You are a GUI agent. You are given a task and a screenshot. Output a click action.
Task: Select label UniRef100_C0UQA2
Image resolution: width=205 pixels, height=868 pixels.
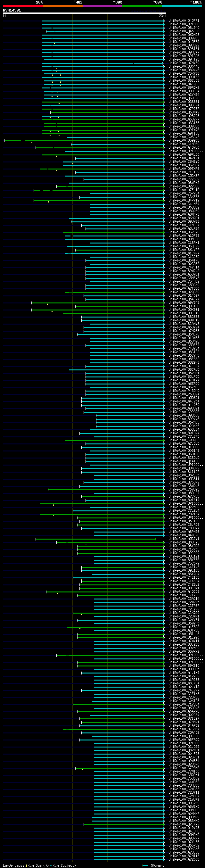184,440
